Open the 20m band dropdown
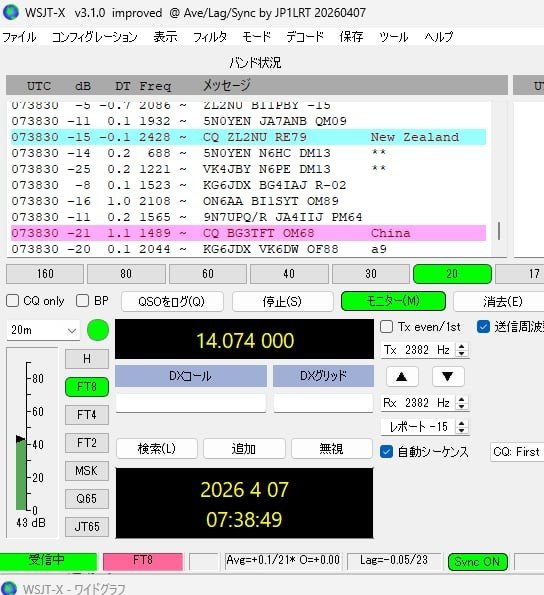 click(43, 330)
